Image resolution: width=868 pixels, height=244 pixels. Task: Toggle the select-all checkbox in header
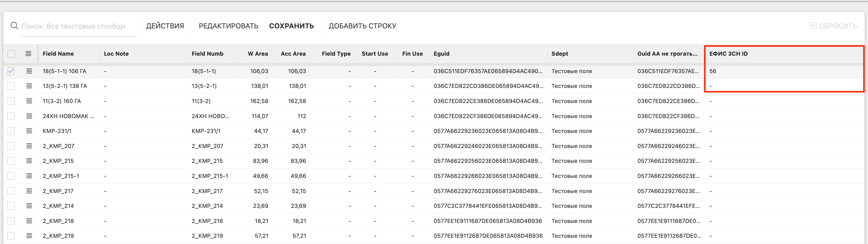click(11, 54)
